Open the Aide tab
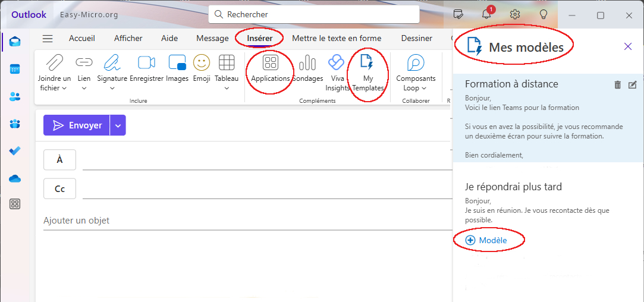This screenshot has width=644, height=302. [x=169, y=38]
